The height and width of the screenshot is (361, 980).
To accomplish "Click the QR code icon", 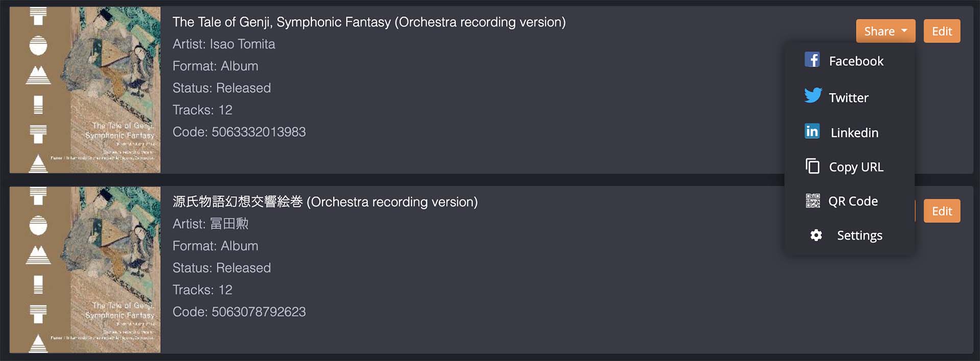I will 813,201.
